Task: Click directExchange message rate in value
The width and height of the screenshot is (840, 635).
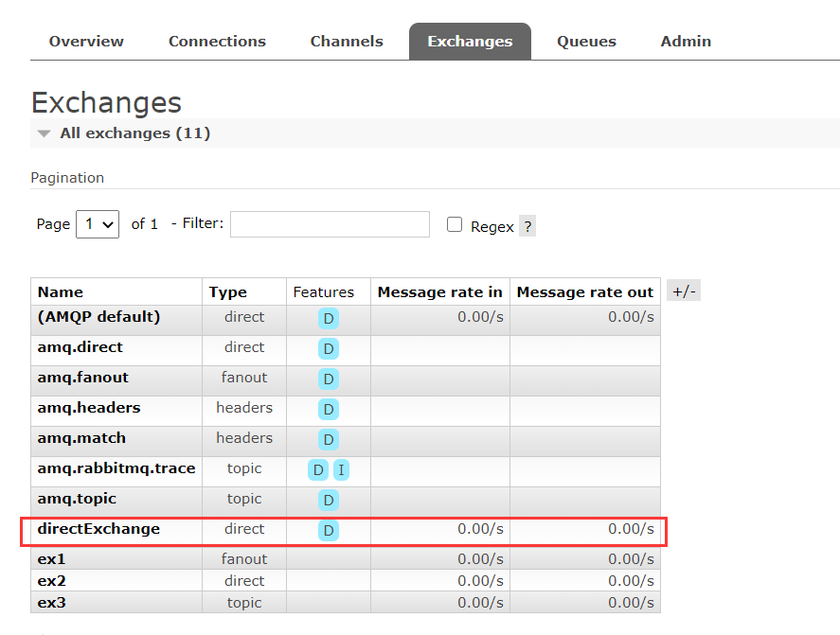Action: pyautogui.click(x=480, y=529)
